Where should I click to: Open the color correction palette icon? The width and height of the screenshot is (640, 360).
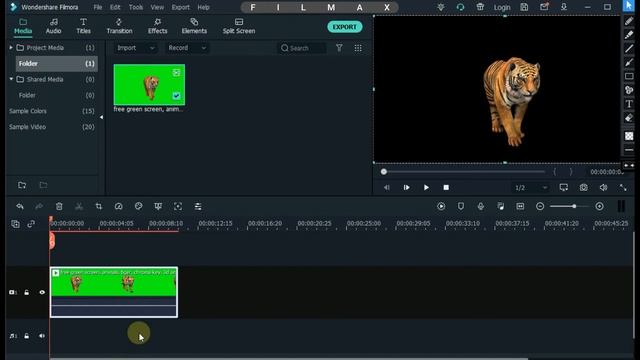[x=138, y=206]
